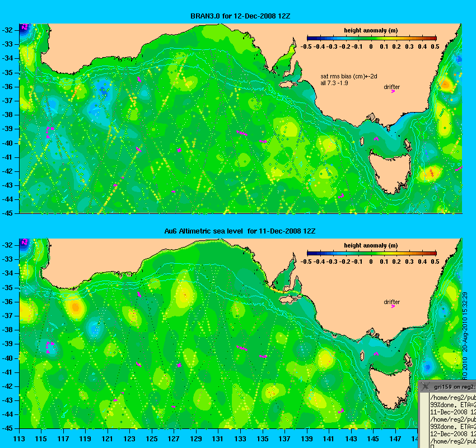Click the -45 latitude label of the Au6 map
Screen dimensions: 476x448
click(7, 428)
